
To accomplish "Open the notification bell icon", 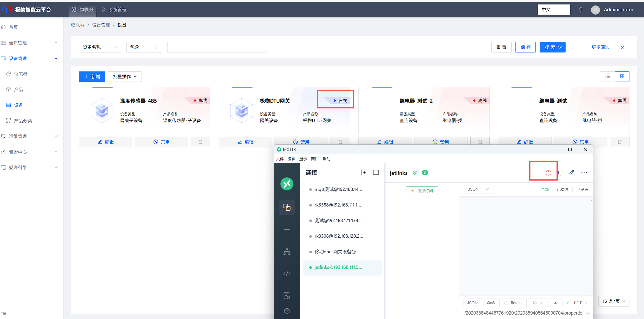I will pos(581,10).
